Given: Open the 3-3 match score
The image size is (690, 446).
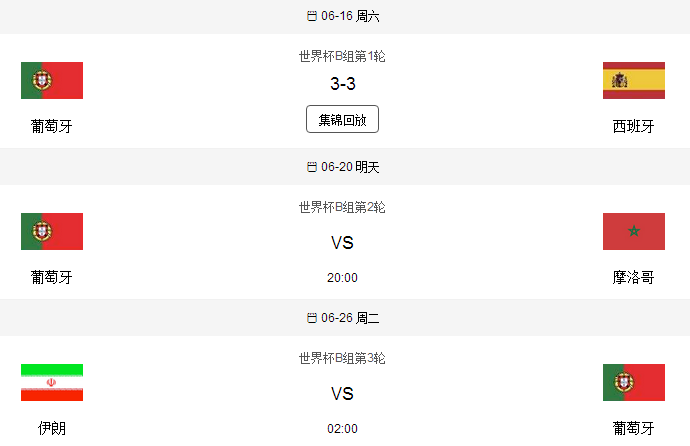Looking at the screenshot, I should coord(342,84).
